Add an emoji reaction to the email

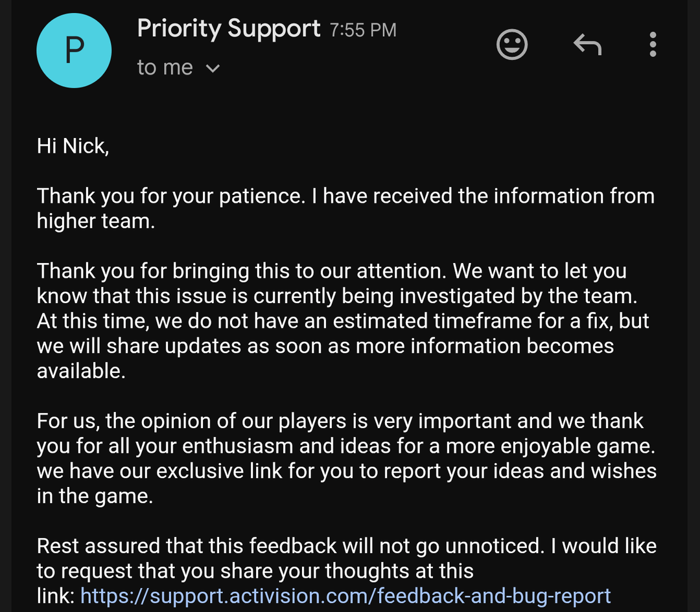512,45
